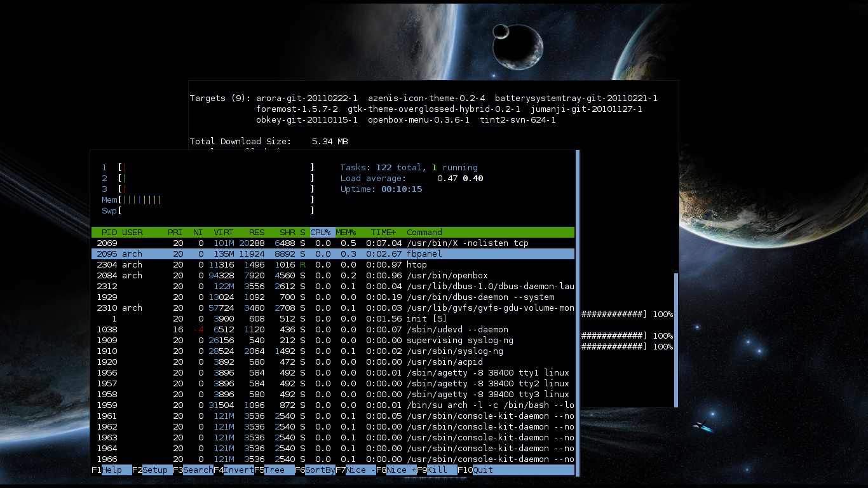The image size is (868, 488).
Task: Click the CPU 3 usage meter
Action: (x=208, y=189)
